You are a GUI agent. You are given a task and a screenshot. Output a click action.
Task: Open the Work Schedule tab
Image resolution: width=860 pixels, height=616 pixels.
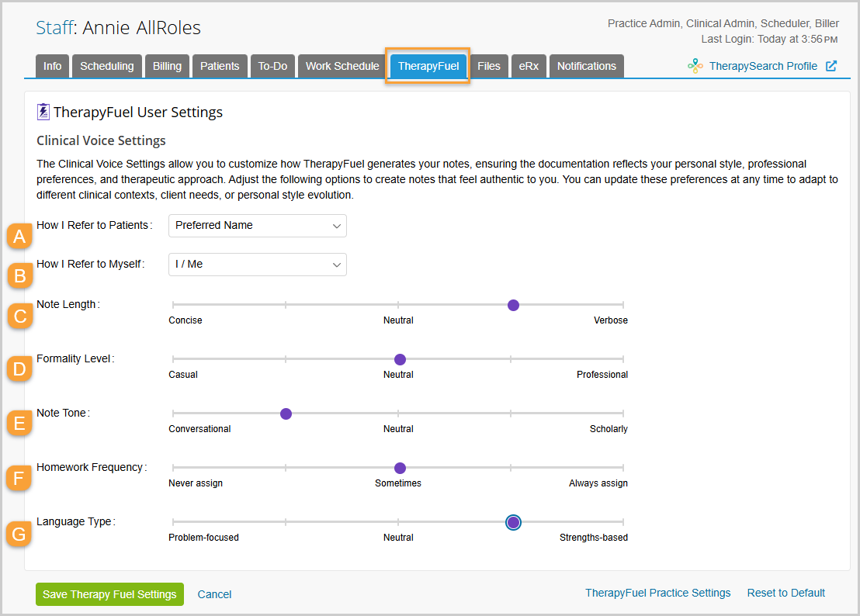[x=342, y=66]
